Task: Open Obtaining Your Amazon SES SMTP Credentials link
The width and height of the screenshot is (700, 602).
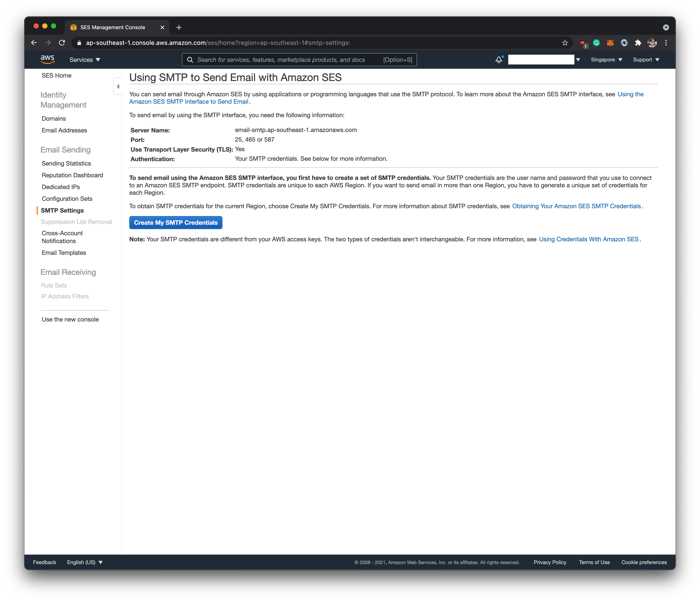Action: pyautogui.click(x=576, y=206)
